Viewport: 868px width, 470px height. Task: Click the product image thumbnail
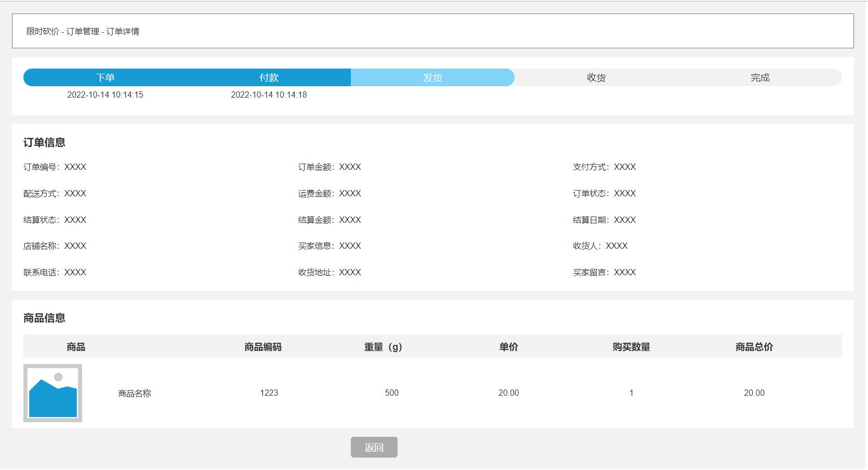pyautogui.click(x=52, y=393)
